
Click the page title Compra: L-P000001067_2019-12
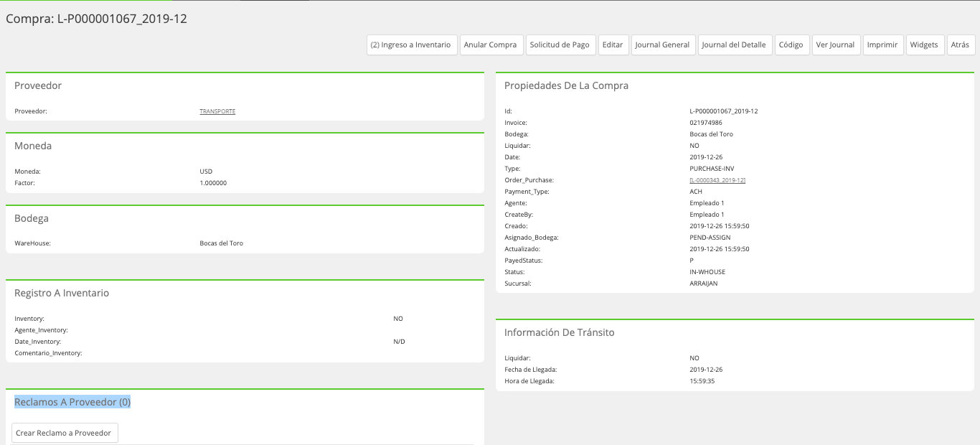[97, 19]
